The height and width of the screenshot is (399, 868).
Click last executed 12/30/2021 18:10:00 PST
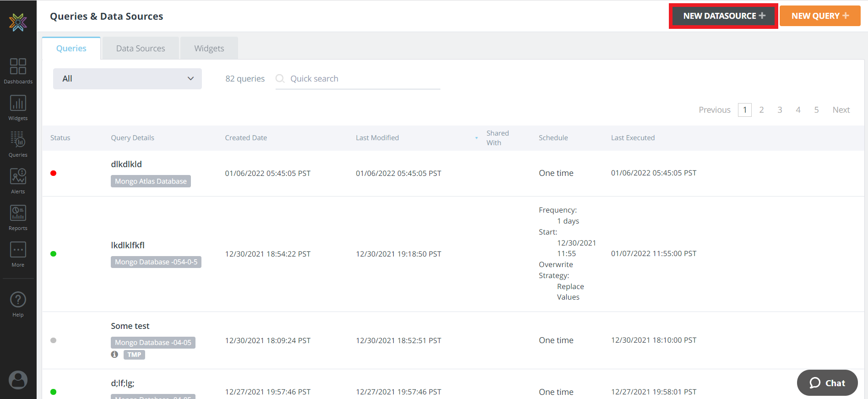point(654,340)
